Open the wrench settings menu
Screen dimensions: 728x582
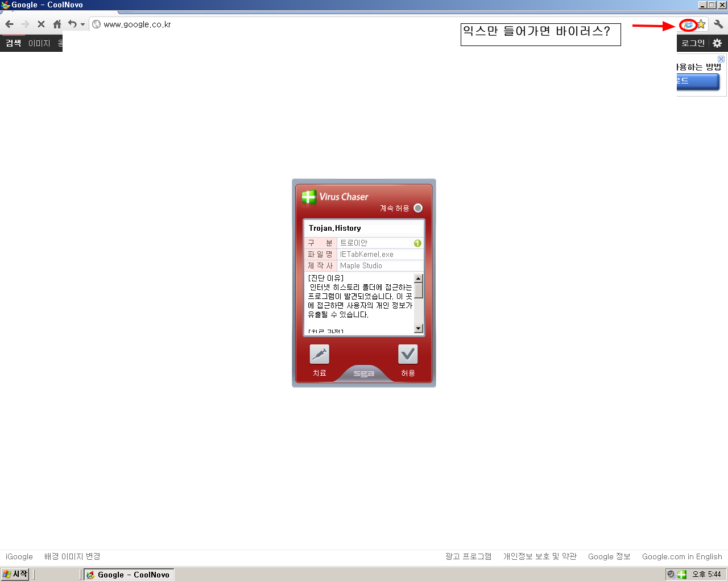718,24
